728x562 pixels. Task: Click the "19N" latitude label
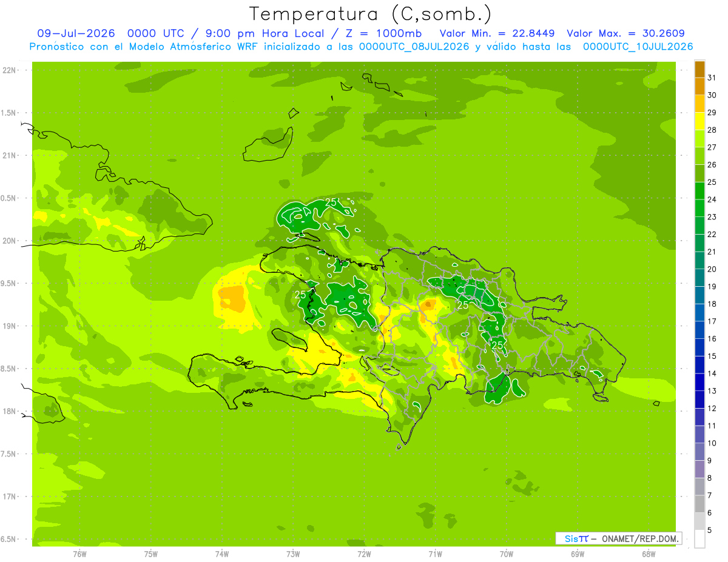tap(10, 326)
